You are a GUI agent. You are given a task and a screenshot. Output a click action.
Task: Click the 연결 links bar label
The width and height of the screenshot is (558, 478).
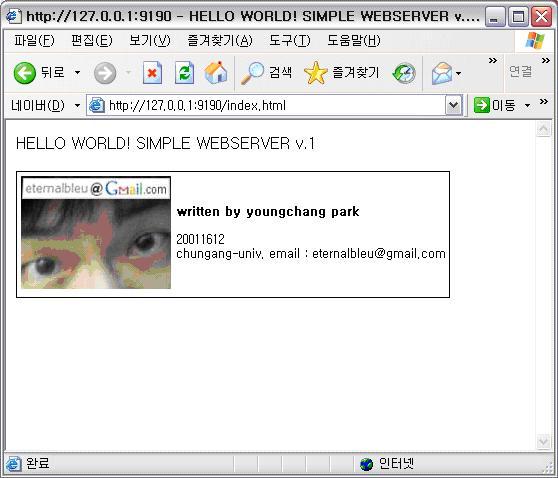point(520,72)
